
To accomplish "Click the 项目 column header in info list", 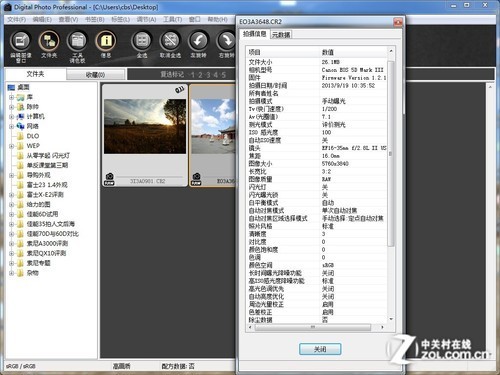I will pos(283,52).
